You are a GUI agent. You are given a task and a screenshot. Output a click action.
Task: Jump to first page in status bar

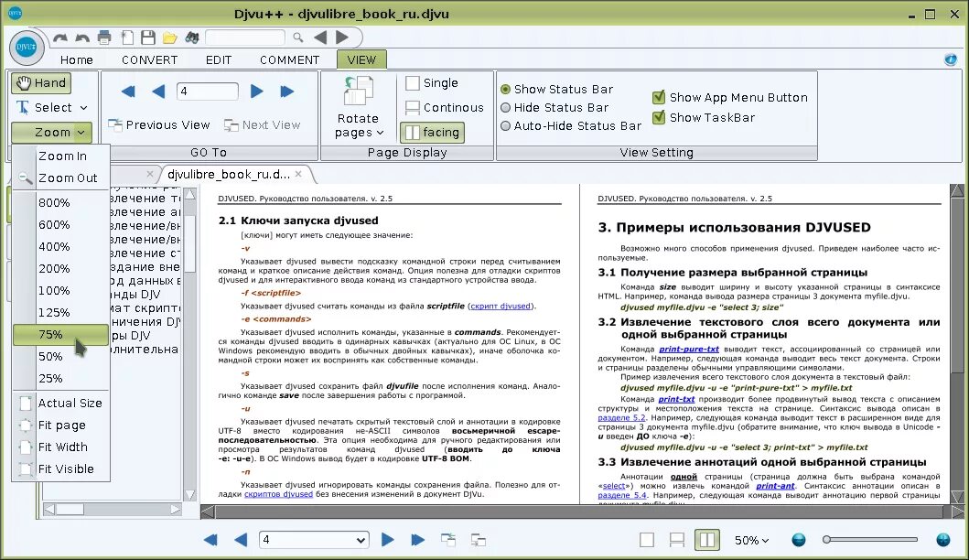(x=210, y=540)
